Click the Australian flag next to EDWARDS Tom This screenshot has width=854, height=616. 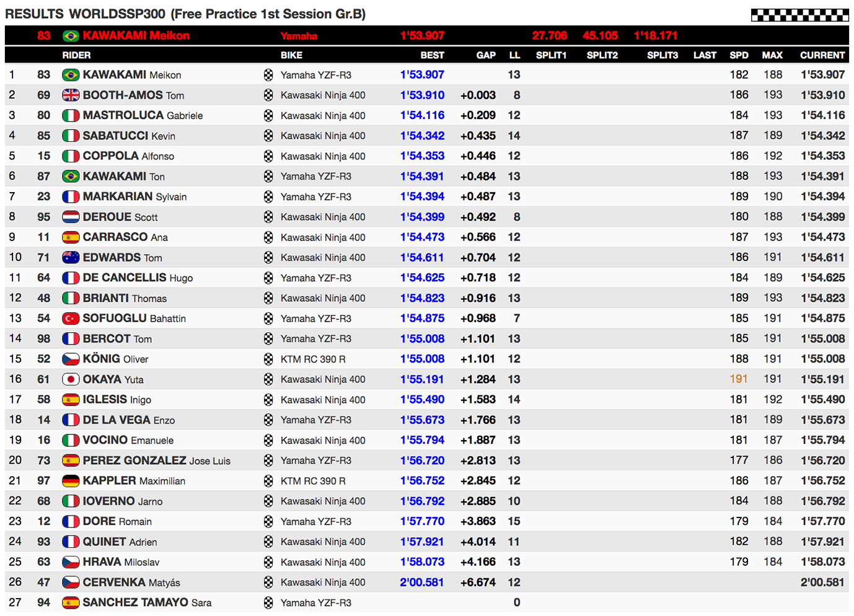pyautogui.click(x=71, y=258)
